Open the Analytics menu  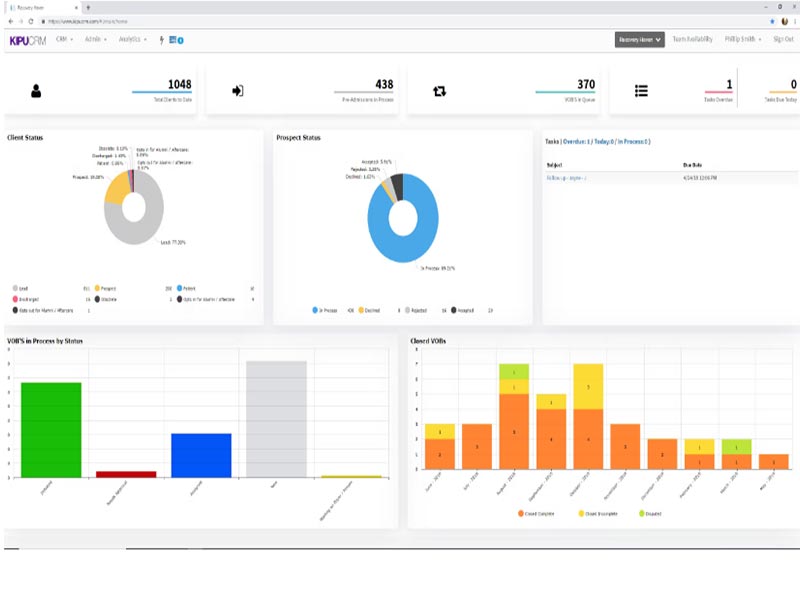[133, 39]
